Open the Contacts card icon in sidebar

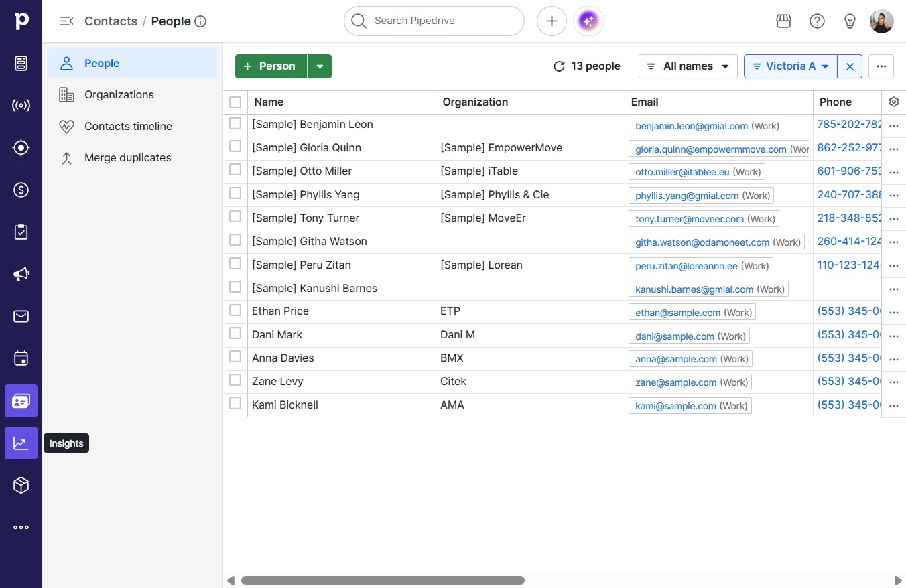coord(21,401)
